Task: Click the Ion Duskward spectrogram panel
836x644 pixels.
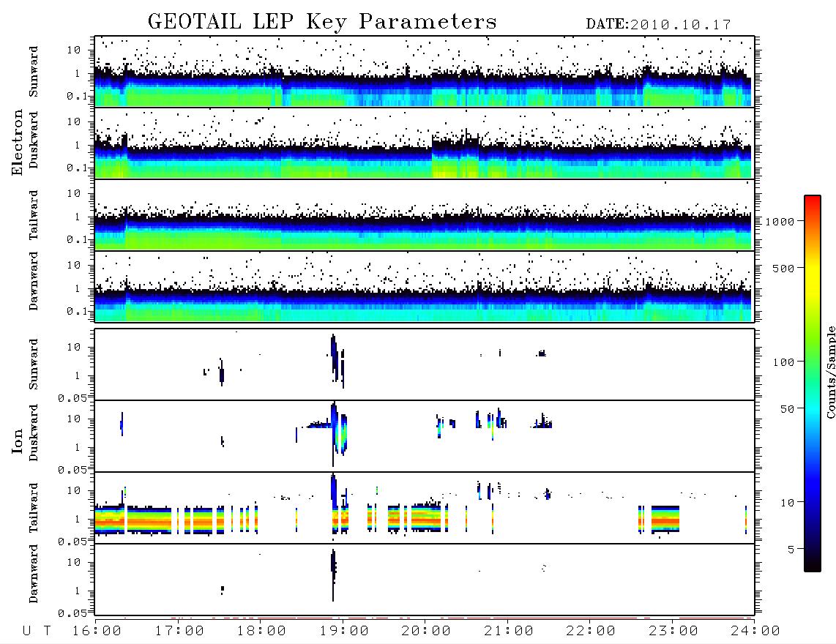Action: 425,436
